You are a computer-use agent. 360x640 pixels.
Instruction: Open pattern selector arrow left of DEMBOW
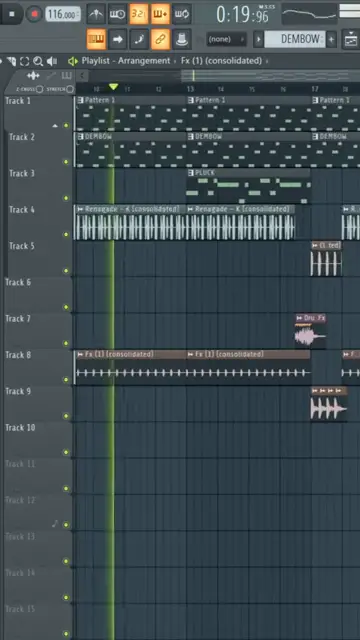258,40
